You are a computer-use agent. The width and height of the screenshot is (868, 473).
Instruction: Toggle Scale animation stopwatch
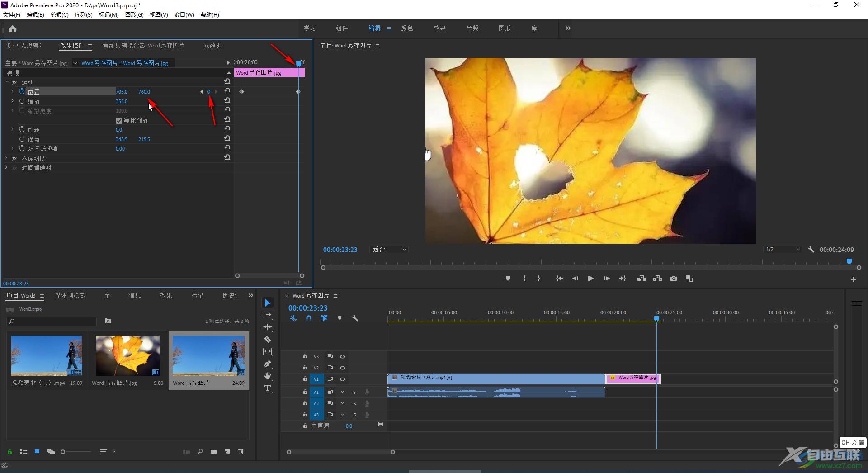[22, 101]
